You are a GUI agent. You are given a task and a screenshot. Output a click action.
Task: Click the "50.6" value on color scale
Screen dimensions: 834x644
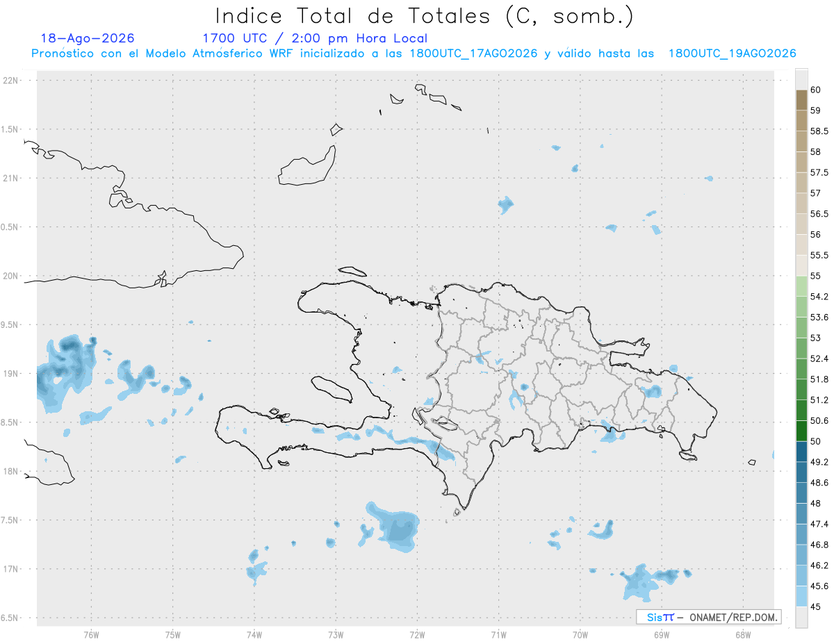(819, 420)
